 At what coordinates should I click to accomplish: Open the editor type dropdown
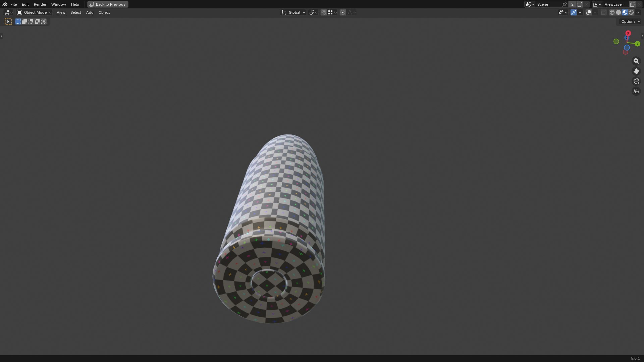pos(8,12)
